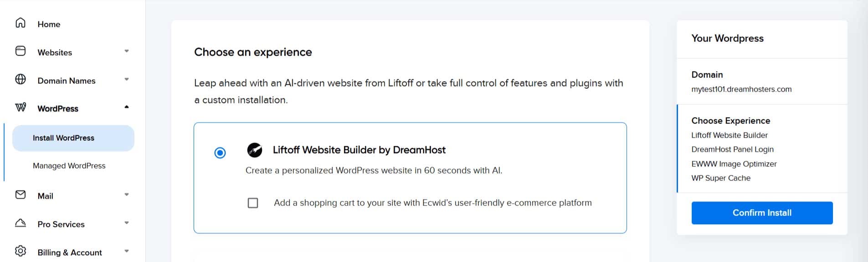Enable the Ecwid shopping cart checkbox
The image size is (868, 262).
point(253,203)
